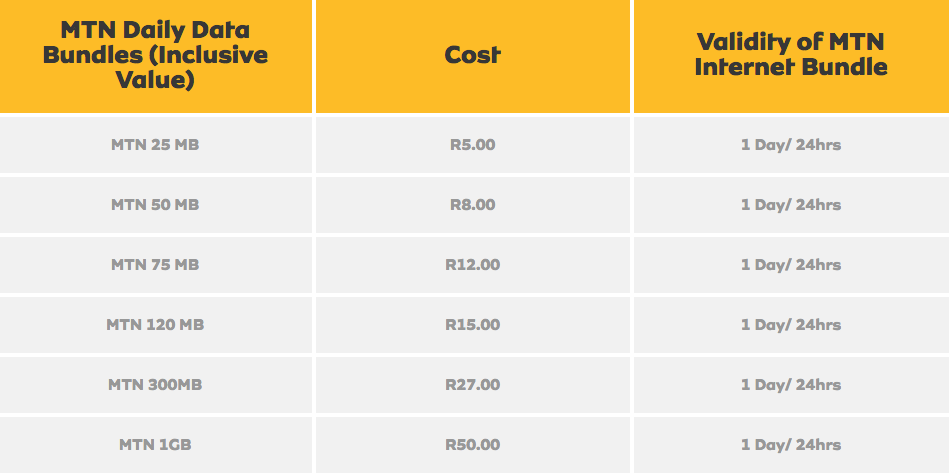
Task: Click the R5.00 cost cell
Action: (473, 145)
